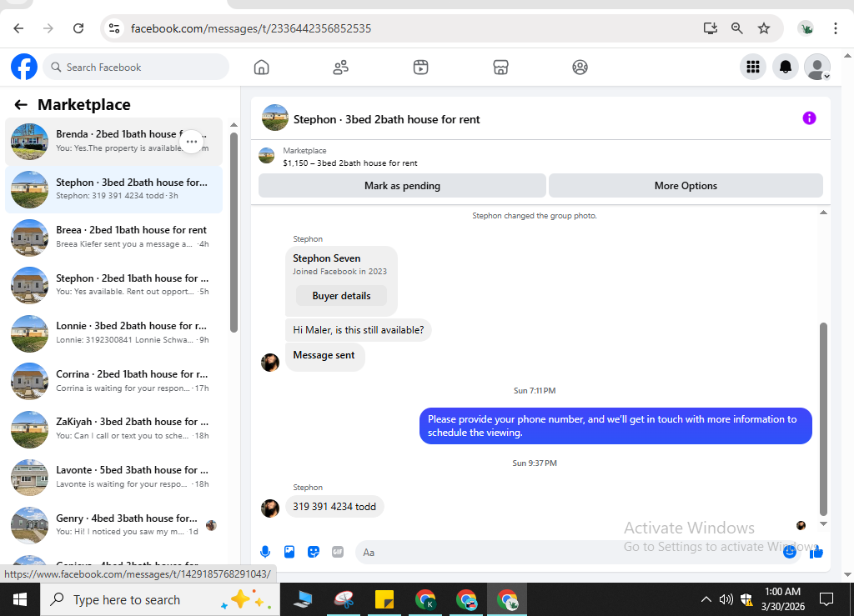Click browser back arrow

coord(18,28)
